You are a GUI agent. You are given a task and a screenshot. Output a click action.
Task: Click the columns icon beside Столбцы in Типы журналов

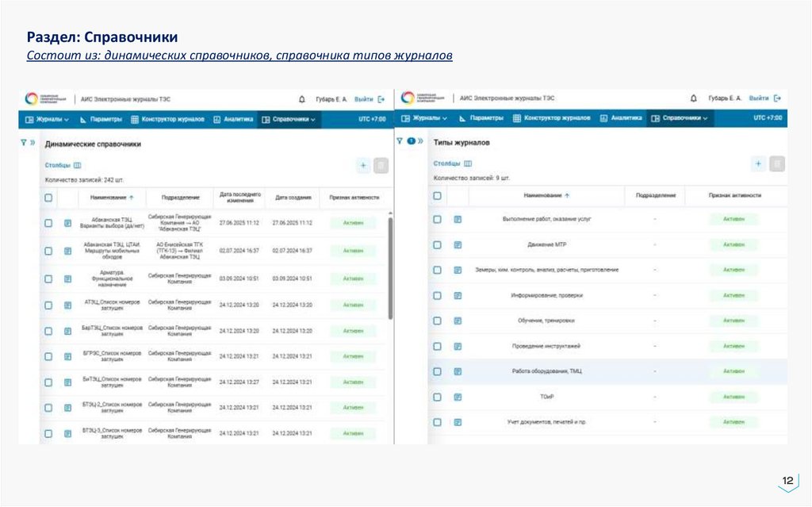point(468,163)
